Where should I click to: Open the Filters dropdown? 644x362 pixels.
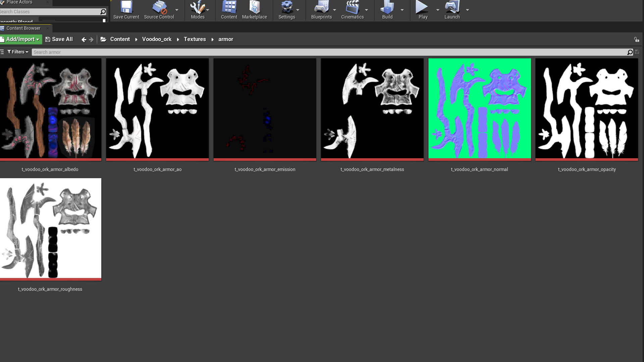click(x=18, y=52)
